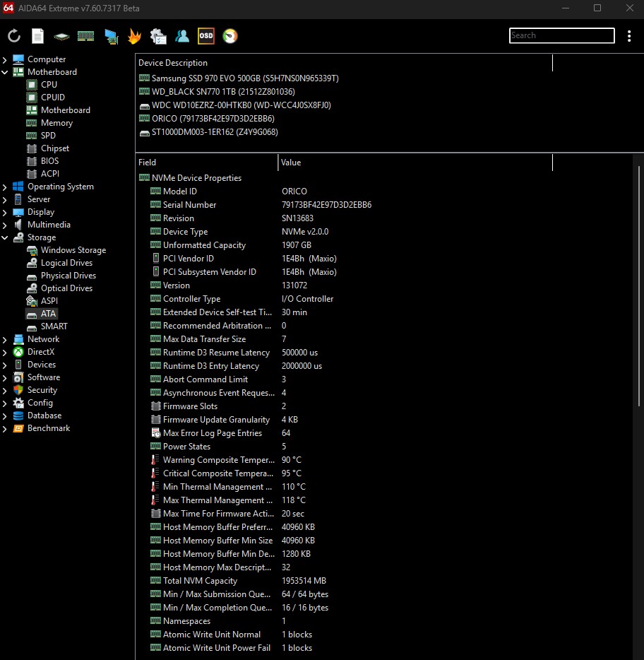Select the Runtime D3 Entry Latency row
Image resolution: width=644 pixels, height=660 pixels.
(x=237, y=366)
